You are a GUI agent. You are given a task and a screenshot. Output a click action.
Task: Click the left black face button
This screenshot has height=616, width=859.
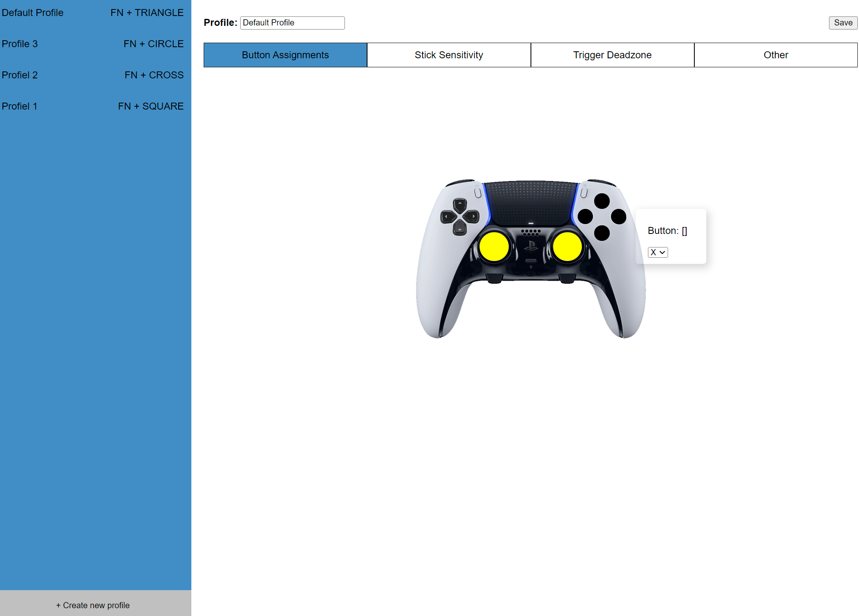[x=585, y=216]
